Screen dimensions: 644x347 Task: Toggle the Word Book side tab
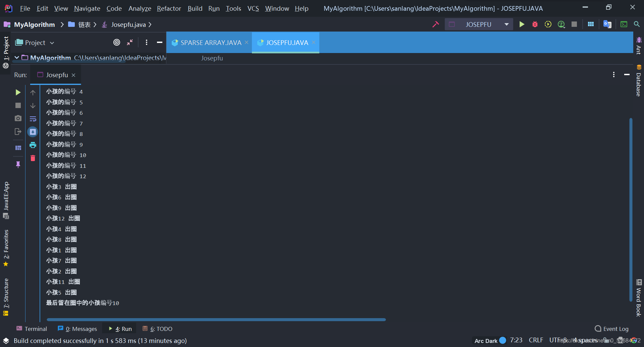(x=639, y=298)
